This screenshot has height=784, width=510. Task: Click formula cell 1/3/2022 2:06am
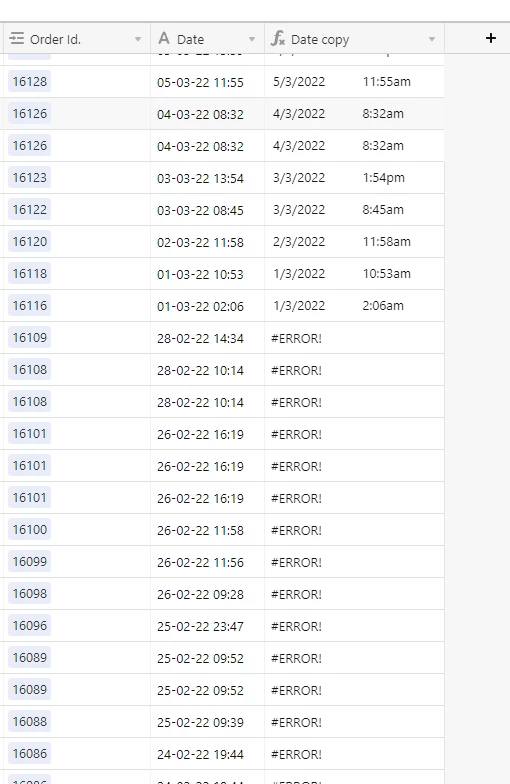click(x=354, y=306)
